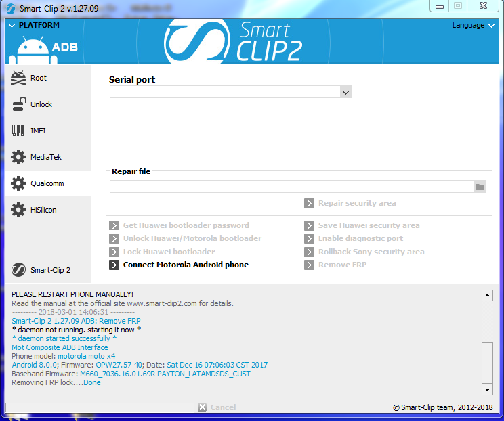
Task: Click arrow icon beside Get Huawei bootloader password
Action: (114, 225)
